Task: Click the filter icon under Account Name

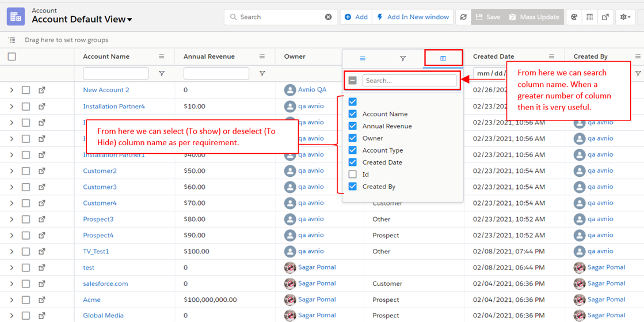Action: [x=162, y=74]
